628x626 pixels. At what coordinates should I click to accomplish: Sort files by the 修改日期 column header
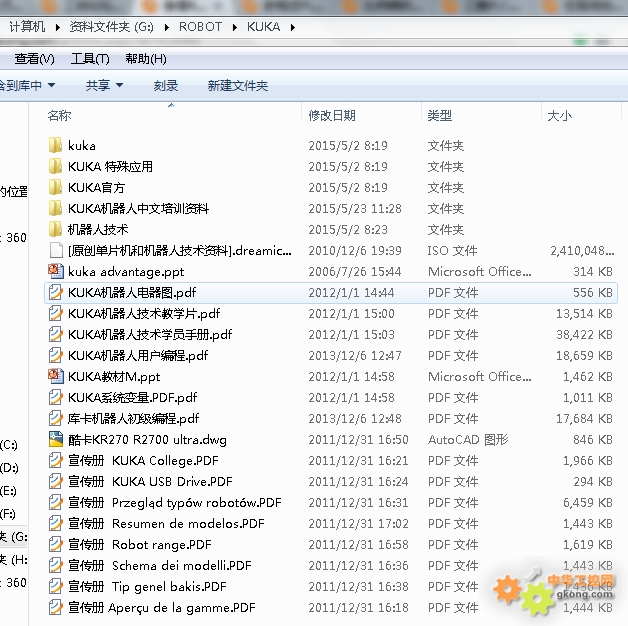pos(332,116)
